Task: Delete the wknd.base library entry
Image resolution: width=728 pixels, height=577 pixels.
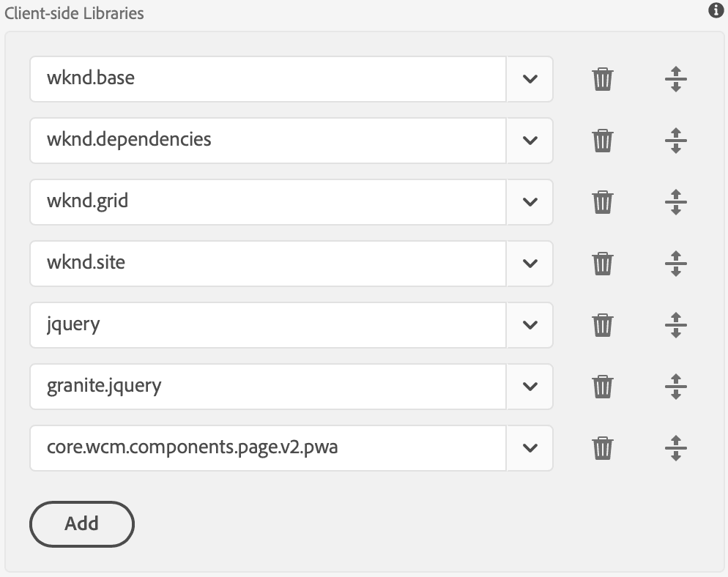Action: tap(602, 79)
